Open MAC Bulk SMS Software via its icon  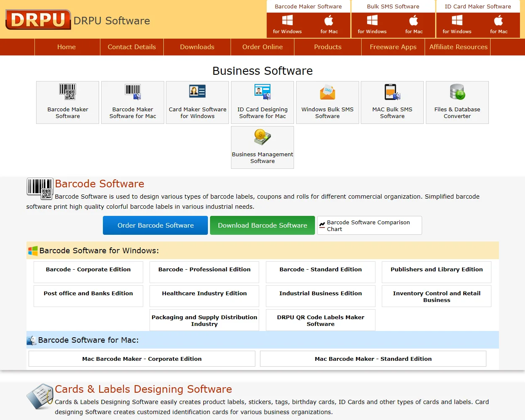coord(392,91)
